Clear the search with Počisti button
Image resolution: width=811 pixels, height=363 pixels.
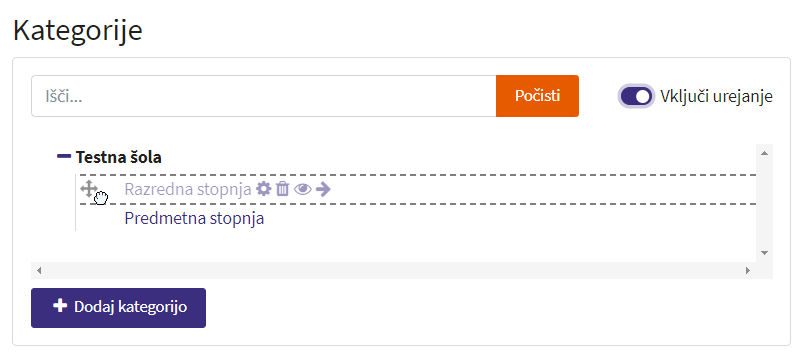(537, 96)
